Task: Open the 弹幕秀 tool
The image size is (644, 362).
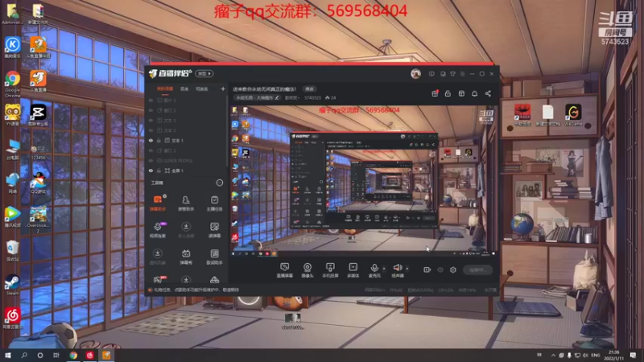Action: click(x=186, y=257)
